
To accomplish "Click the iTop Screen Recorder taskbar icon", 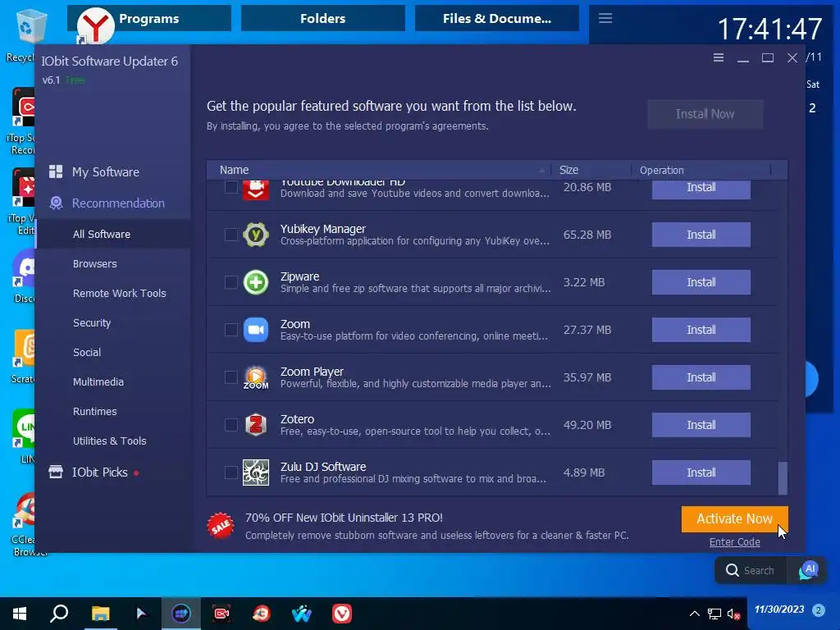I will click(221, 614).
